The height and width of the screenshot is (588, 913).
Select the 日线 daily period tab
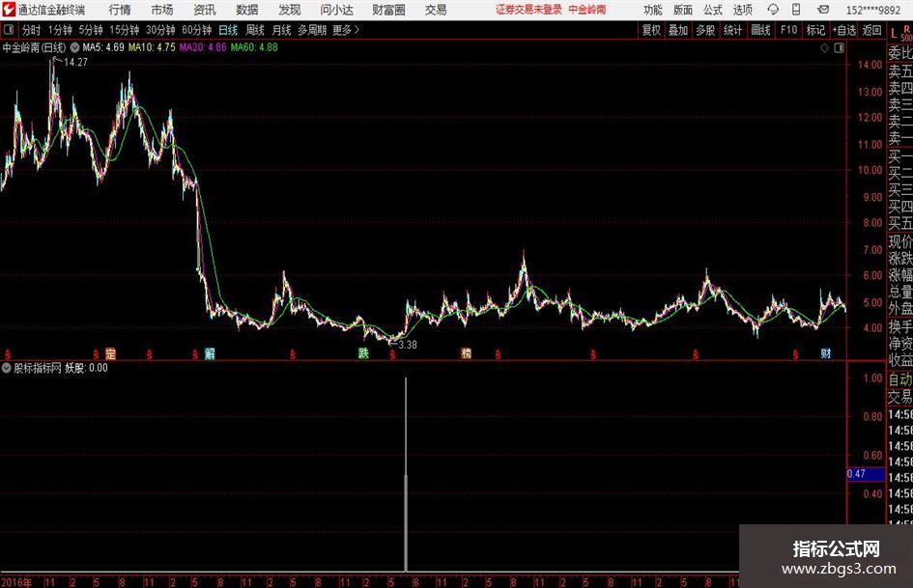(228, 30)
